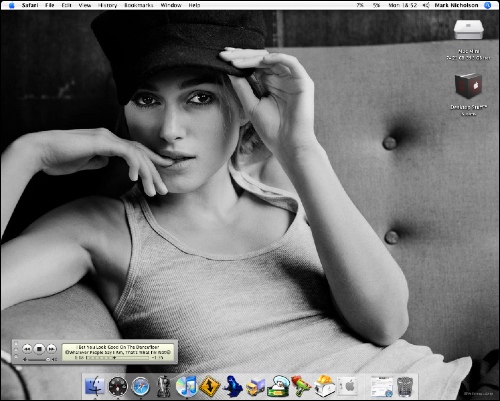Click the song title in the iTunes display

coord(118,347)
